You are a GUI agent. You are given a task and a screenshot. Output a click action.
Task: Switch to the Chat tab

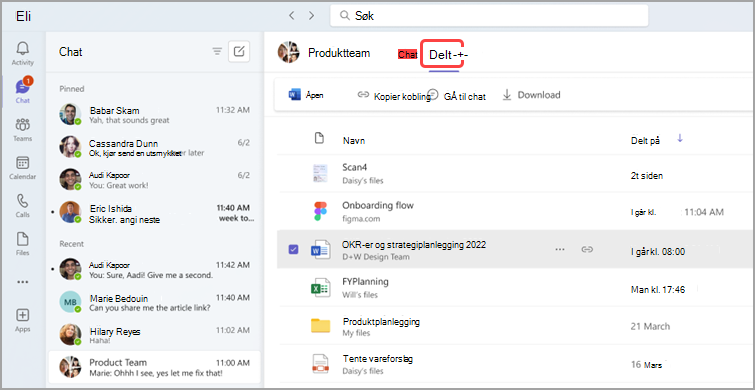pyautogui.click(x=407, y=55)
